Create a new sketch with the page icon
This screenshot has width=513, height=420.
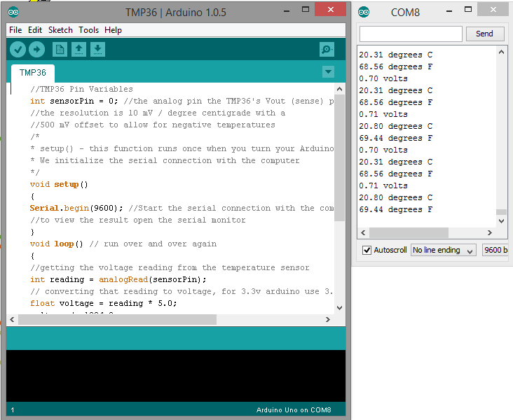pyautogui.click(x=60, y=50)
